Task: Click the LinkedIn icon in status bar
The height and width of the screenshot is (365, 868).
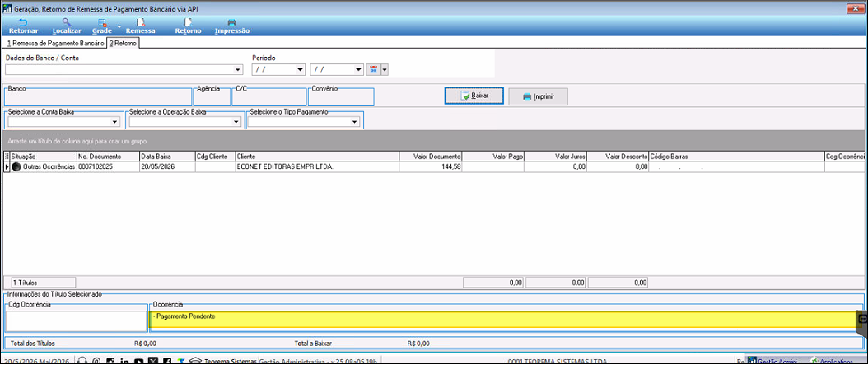Action: tap(124, 361)
